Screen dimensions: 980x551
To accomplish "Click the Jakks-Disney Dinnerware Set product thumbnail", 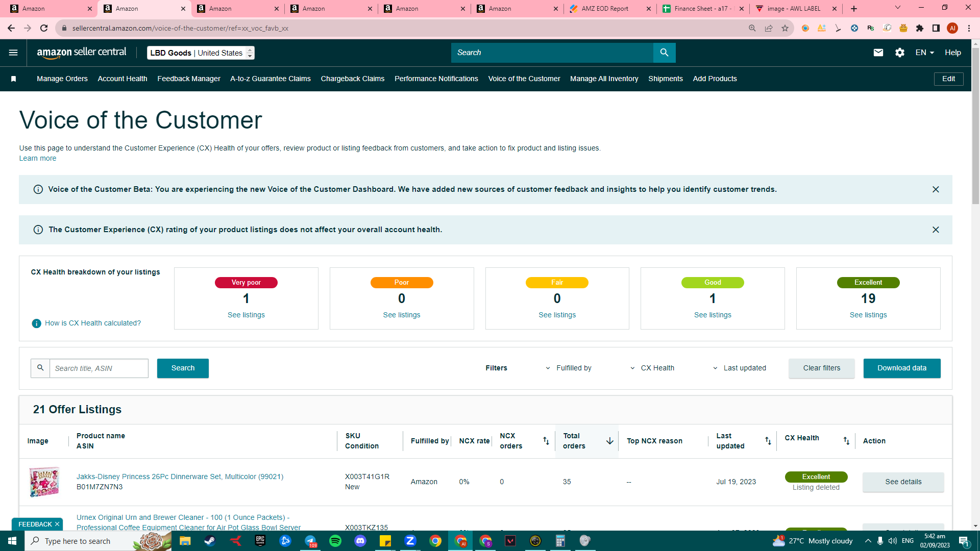I will click(44, 482).
